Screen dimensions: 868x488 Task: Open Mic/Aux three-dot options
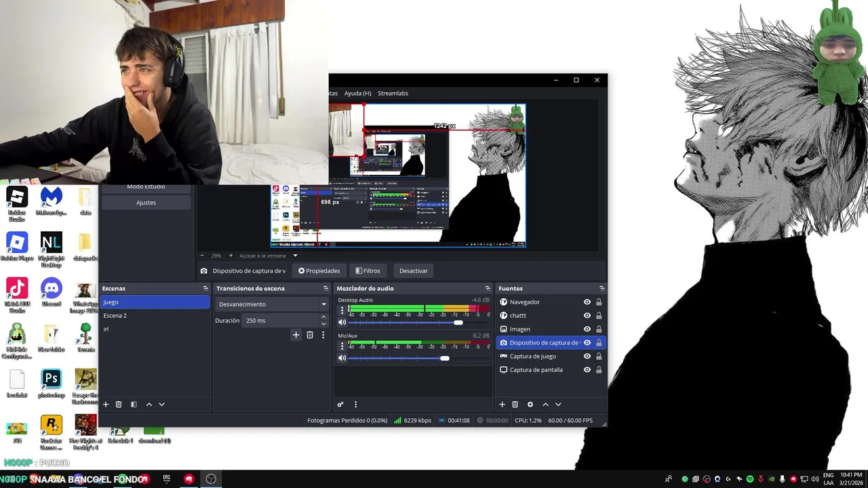pos(342,346)
